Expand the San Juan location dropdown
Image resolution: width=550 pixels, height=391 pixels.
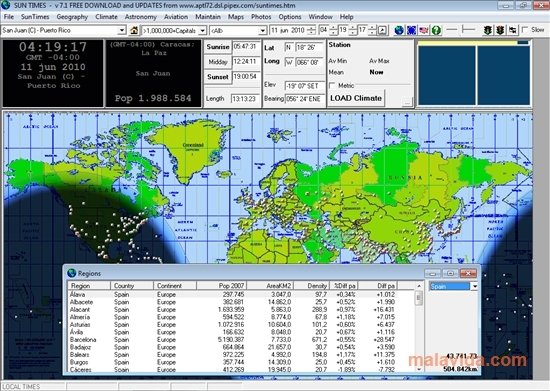coord(122,31)
